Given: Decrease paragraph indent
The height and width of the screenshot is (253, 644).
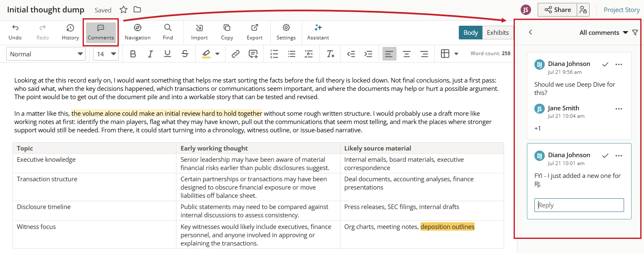Looking at the screenshot, I should tap(351, 54).
